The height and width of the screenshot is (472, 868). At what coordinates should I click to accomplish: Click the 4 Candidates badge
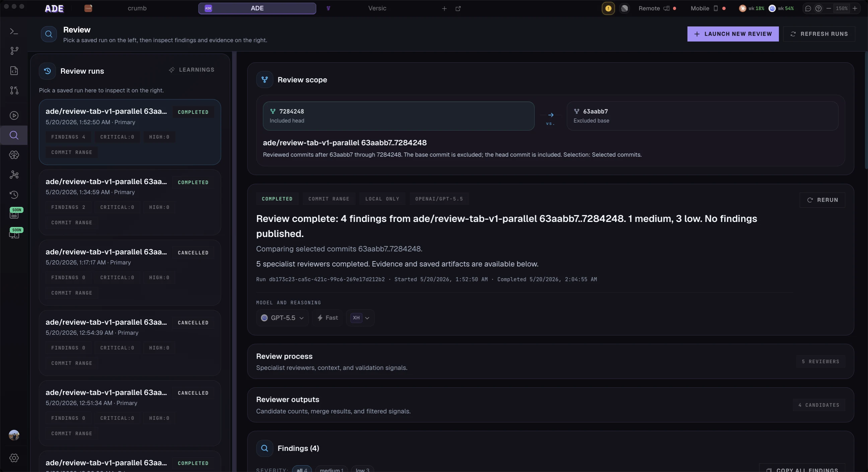819,405
